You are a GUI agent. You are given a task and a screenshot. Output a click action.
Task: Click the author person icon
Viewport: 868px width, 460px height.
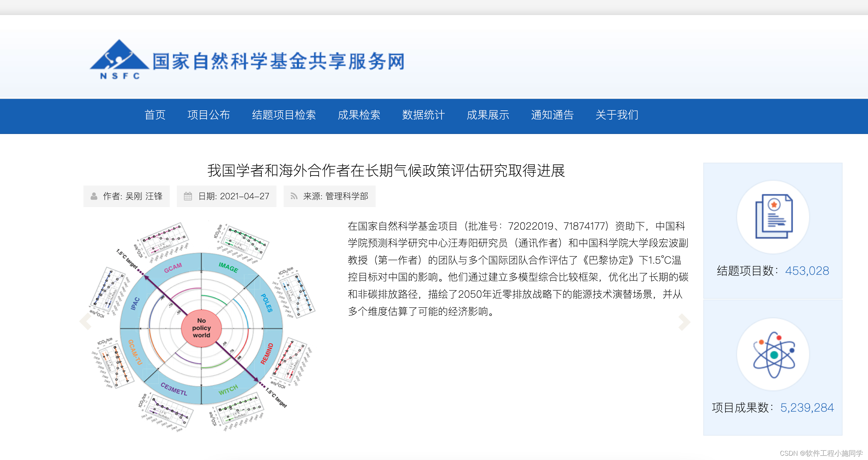pos(94,196)
